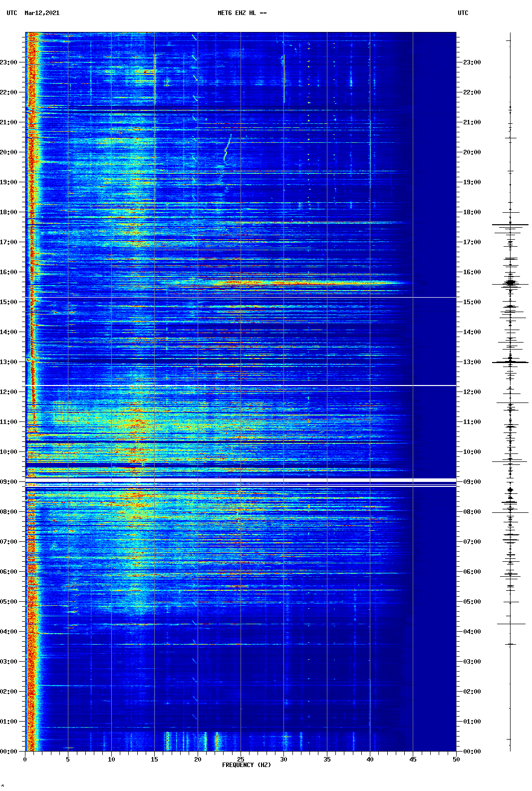This screenshot has height=791, width=532.
Task: Click the Mar12,2021 date label
Action: point(42,13)
